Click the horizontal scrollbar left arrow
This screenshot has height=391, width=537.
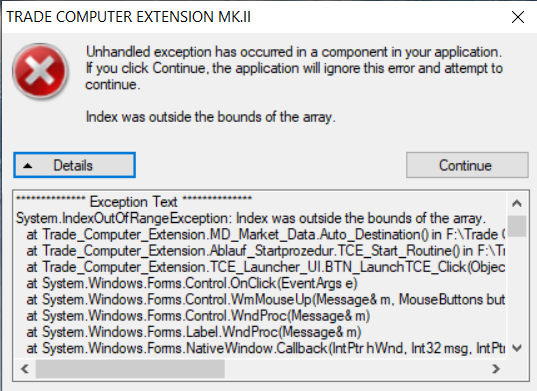25,369
